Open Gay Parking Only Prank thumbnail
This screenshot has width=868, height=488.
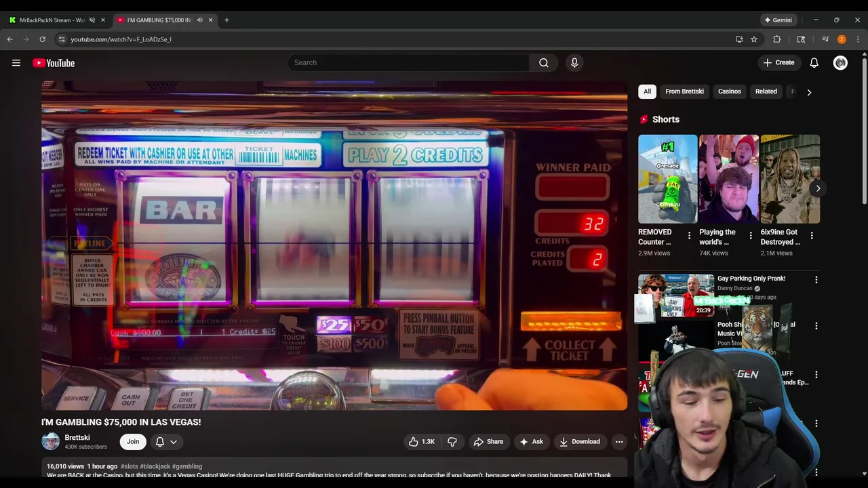tap(675, 295)
